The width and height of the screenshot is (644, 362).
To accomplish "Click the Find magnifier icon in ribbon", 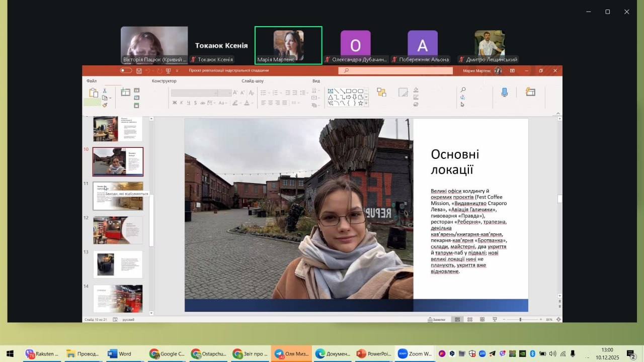I will coord(463,90).
